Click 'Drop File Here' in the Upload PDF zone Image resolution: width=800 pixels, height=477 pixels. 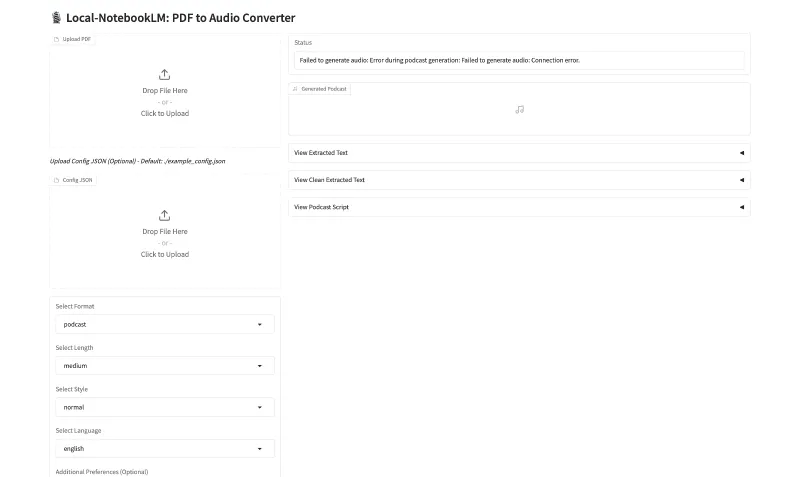(165, 91)
